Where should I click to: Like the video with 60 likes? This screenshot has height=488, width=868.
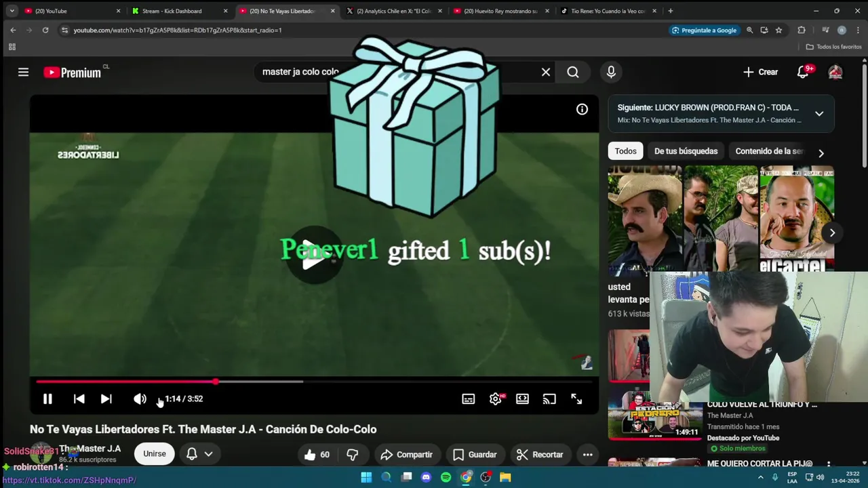pyautogui.click(x=317, y=454)
